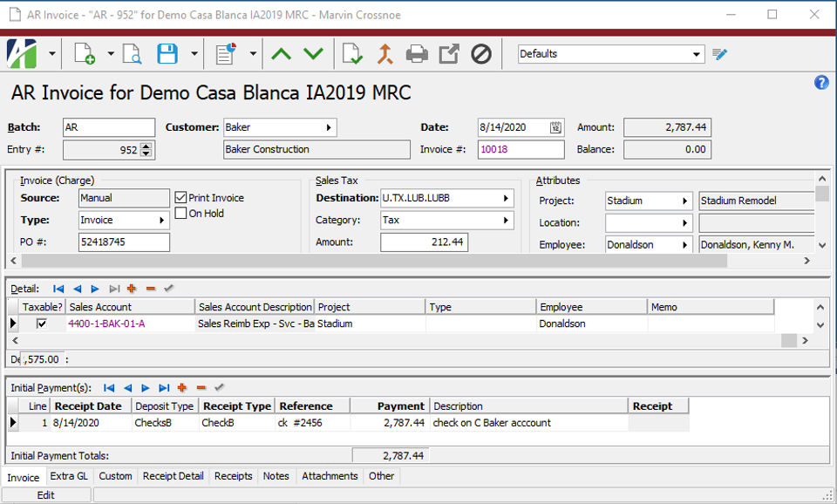Enable the On Hold checkbox
This screenshot has height=504, width=837.
[181, 213]
